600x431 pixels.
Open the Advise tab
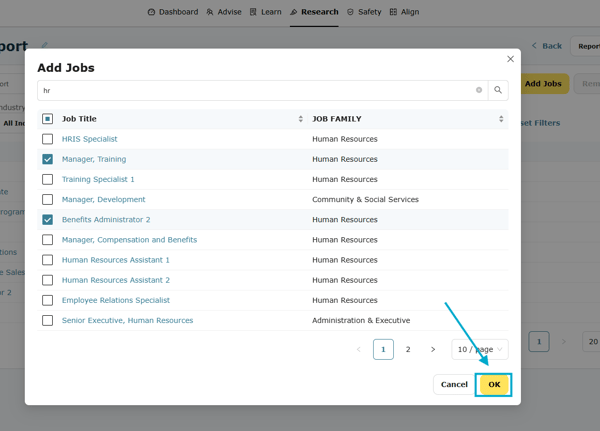[224, 12]
